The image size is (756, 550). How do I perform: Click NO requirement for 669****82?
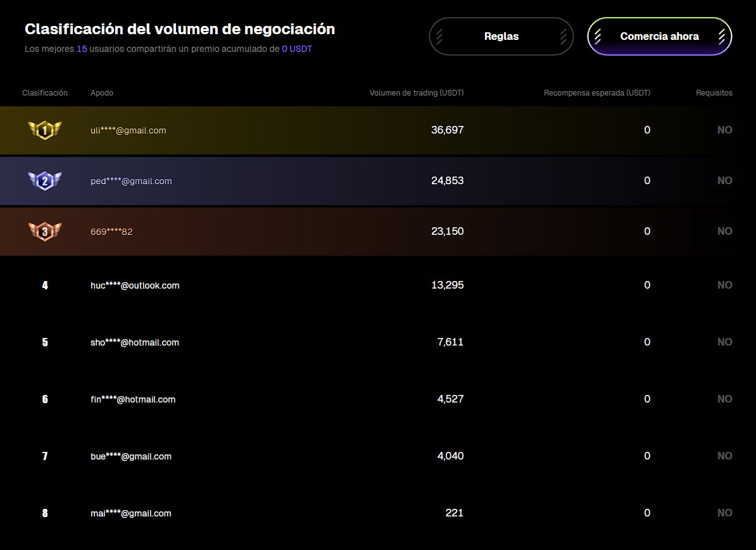725,231
